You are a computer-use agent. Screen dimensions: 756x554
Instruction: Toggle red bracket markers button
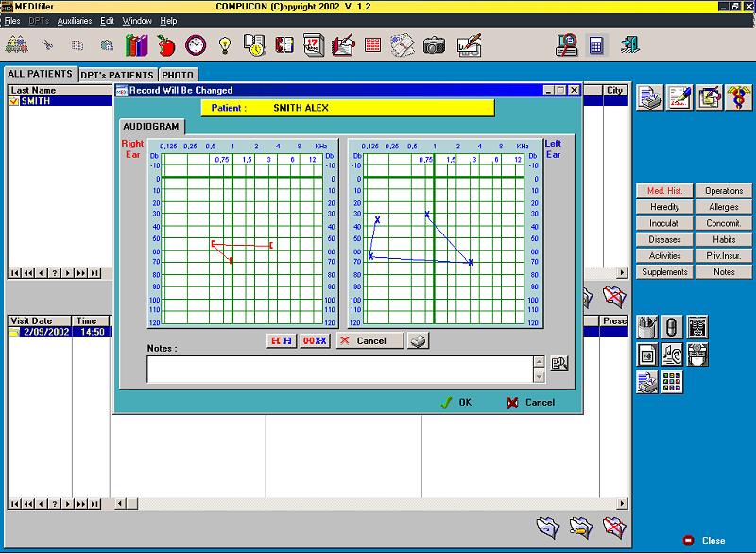click(282, 341)
